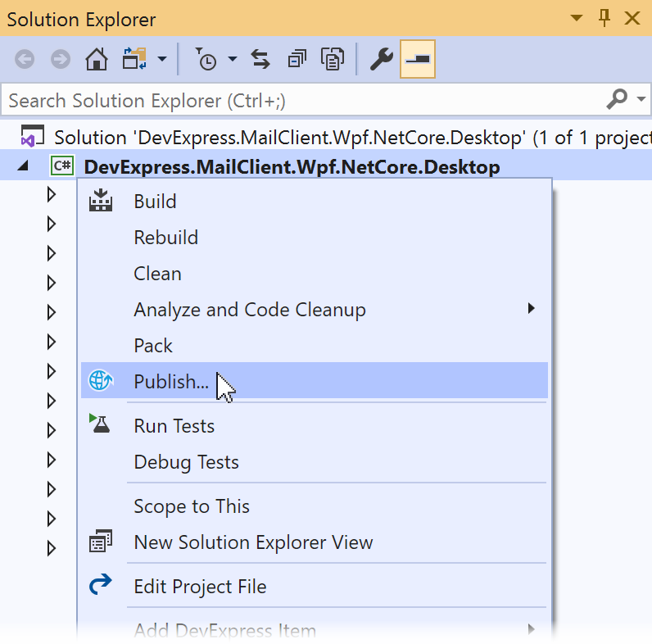This screenshot has width=652, height=644.
Task: Click the Collapse All icon
Action: coord(297,59)
